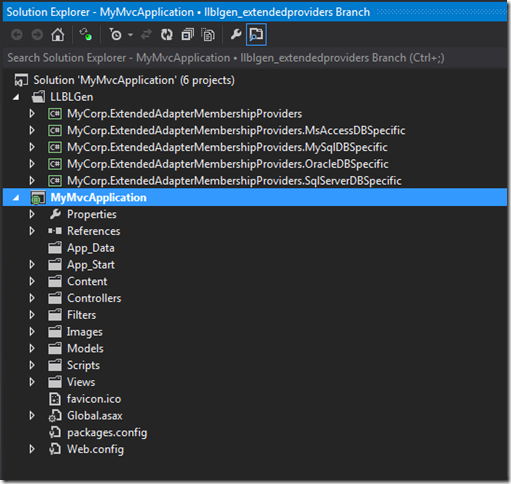The image size is (511, 484).
Task: Expand the Properties node
Action: click(32, 215)
